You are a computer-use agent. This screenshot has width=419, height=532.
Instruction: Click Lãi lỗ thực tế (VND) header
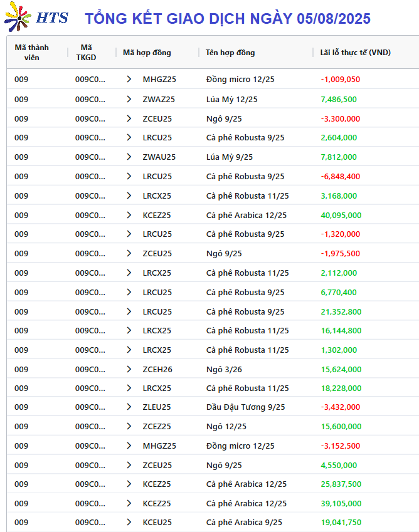tap(355, 53)
